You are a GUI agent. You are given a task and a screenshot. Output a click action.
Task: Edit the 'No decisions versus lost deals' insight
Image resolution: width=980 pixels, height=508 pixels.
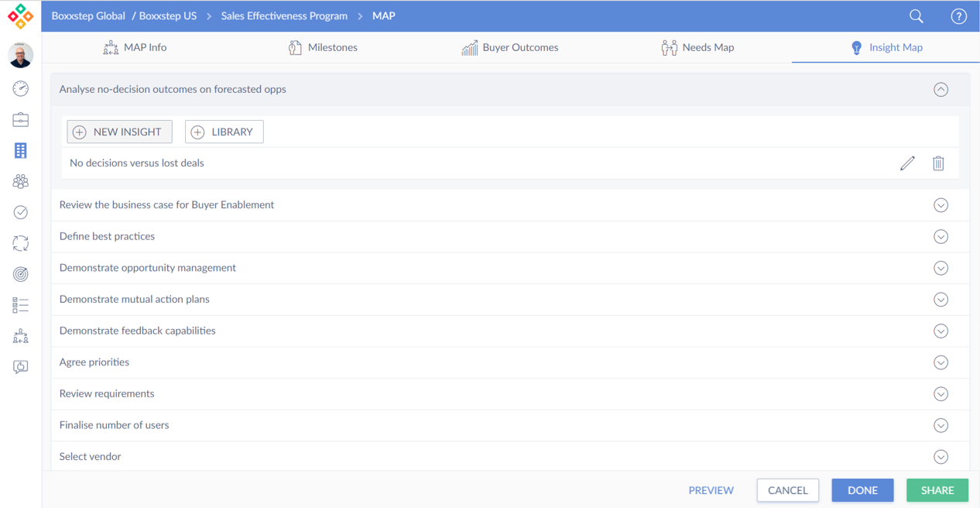(x=907, y=163)
